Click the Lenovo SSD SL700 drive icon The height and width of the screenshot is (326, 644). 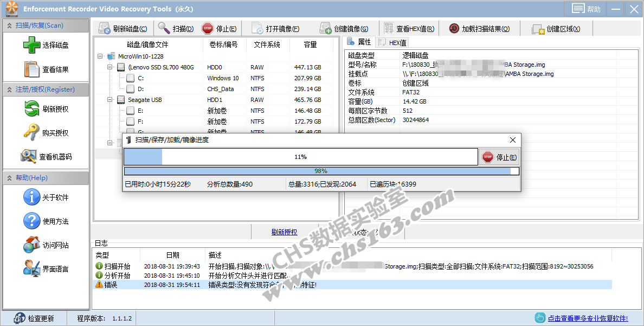pos(121,67)
